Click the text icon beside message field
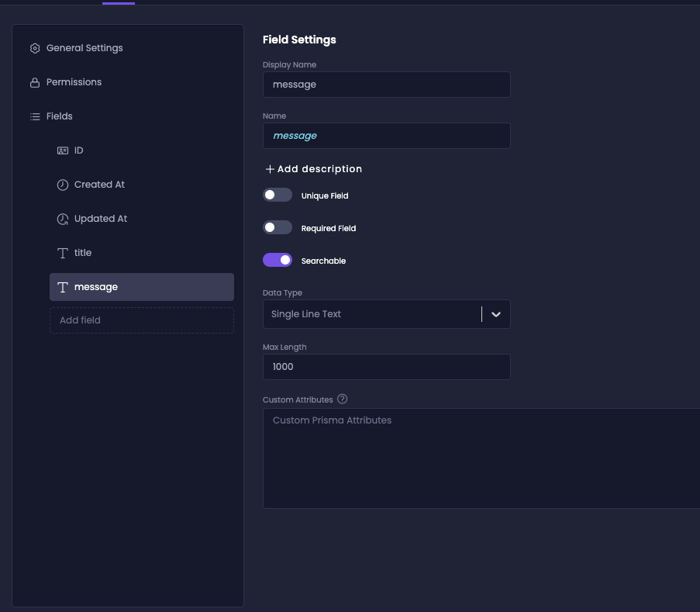 63,287
